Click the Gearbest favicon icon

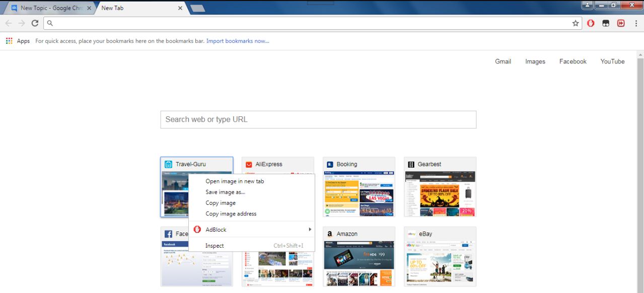(411, 164)
